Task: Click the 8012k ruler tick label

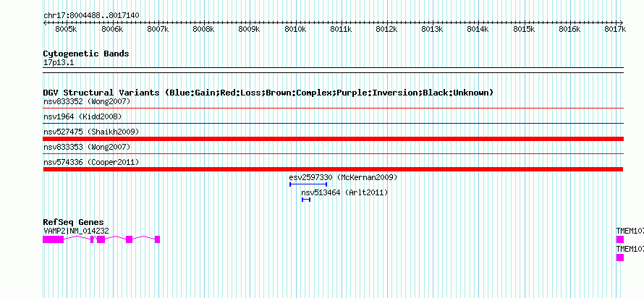Action: click(x=387, y=29)
